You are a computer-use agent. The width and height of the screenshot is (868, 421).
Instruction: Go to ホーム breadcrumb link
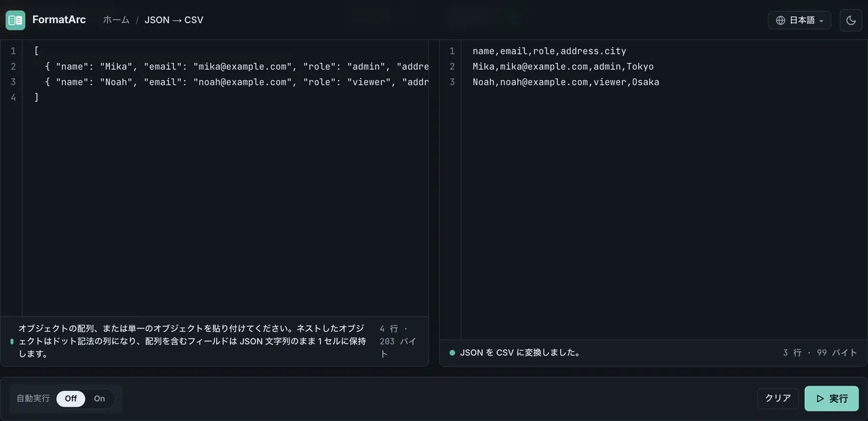coord(116,20)
